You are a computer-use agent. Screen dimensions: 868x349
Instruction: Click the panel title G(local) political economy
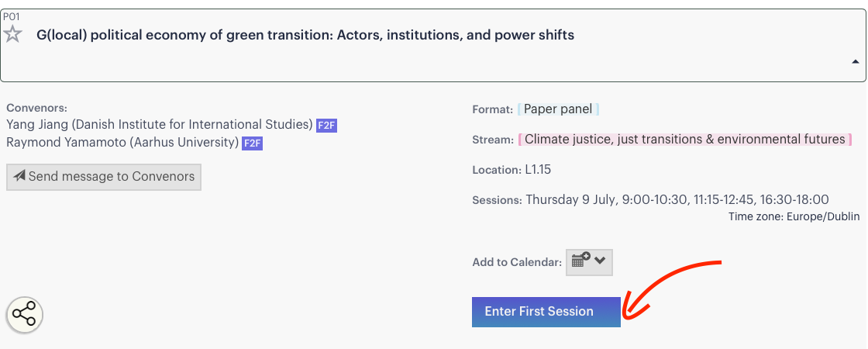[x=305, y=35]
